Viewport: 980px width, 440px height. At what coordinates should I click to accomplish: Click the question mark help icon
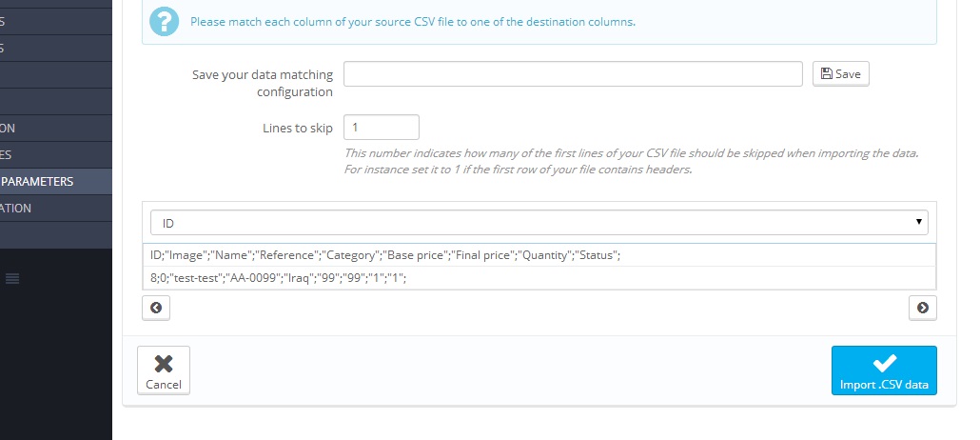tap(165, 20)
